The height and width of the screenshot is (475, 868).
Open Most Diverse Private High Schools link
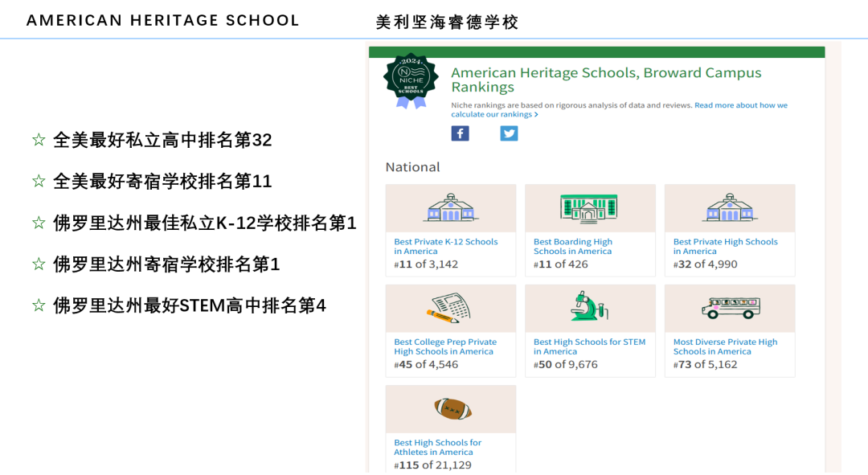click(x=725, y=346)
